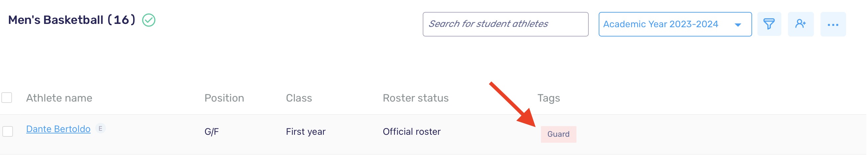Click the dropdown arrow in academic year selector
This screenshot has height=156, width=868.
[x=738, y=25]
